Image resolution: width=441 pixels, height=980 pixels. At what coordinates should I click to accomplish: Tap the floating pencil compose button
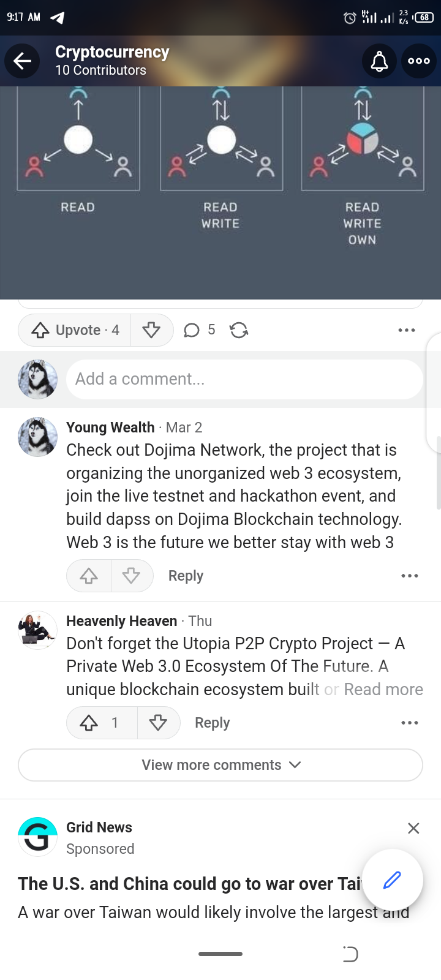pos(392,880)
